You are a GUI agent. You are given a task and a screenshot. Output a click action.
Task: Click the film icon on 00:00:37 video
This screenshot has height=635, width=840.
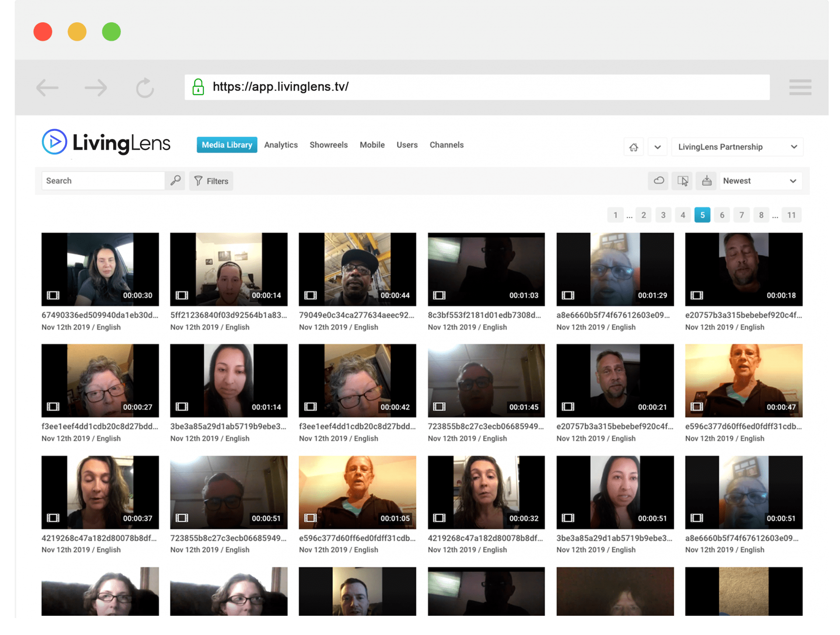(53, 518)
